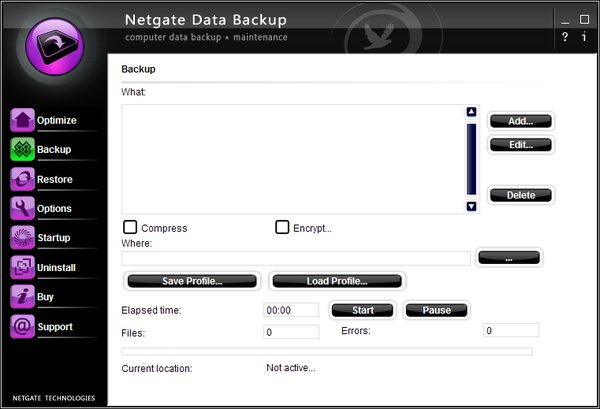Click the Buy info icon
Screen dimensions: 600x409
[x=23, y=297]
